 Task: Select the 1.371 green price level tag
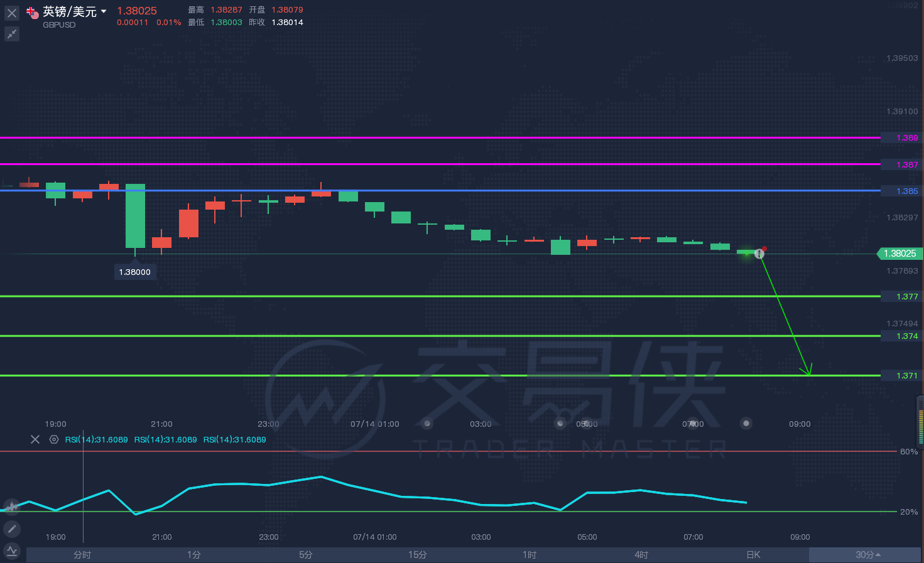[902, 375]
